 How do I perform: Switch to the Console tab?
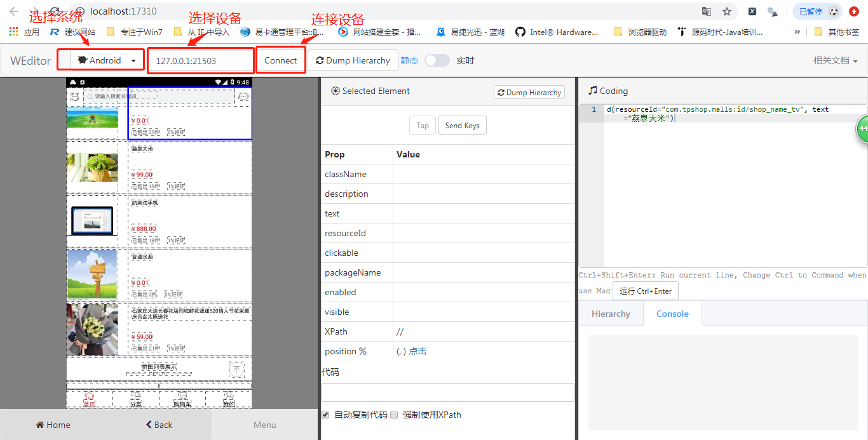tap(672, 313)
